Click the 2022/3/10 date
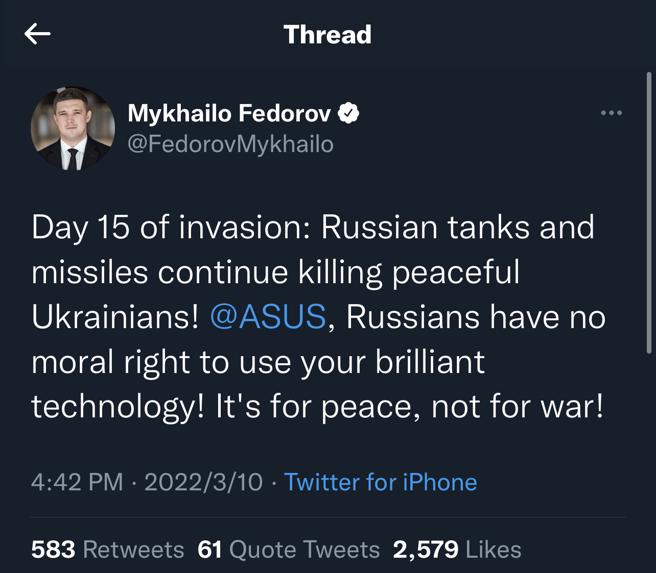The width and height of the screenshot is (656, 573). tap(204, 482)
